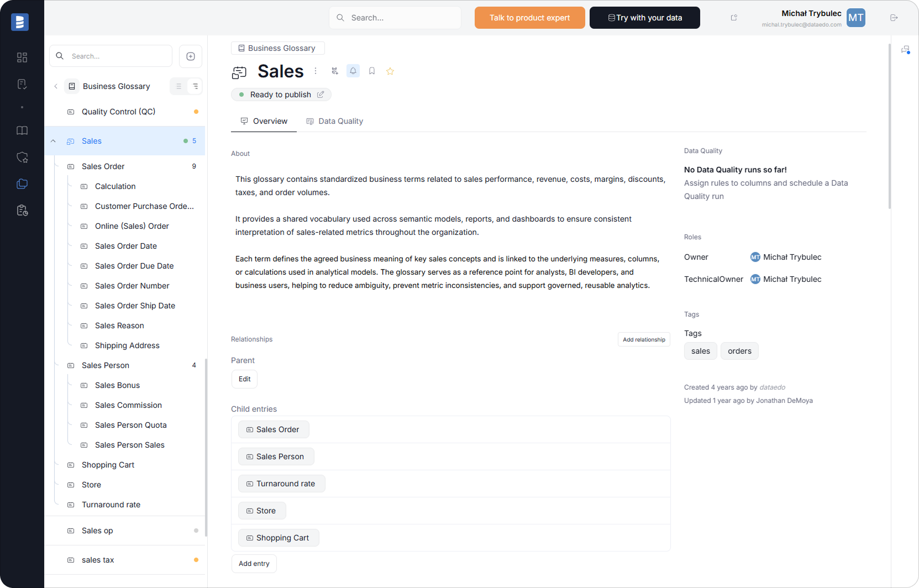Bookmark the Sales glossary entry
The width and height of the screenshot is (919, 588).
371,71
